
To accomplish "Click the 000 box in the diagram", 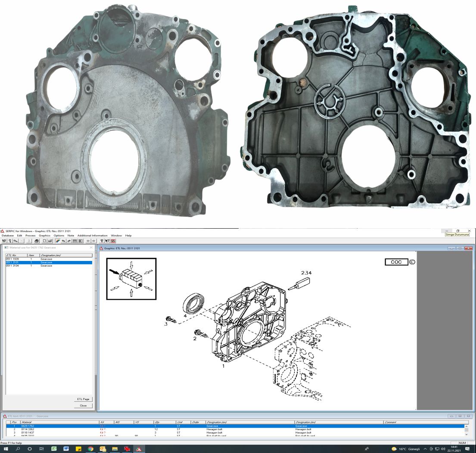I will pyautogui.click(x=396, y=262).
